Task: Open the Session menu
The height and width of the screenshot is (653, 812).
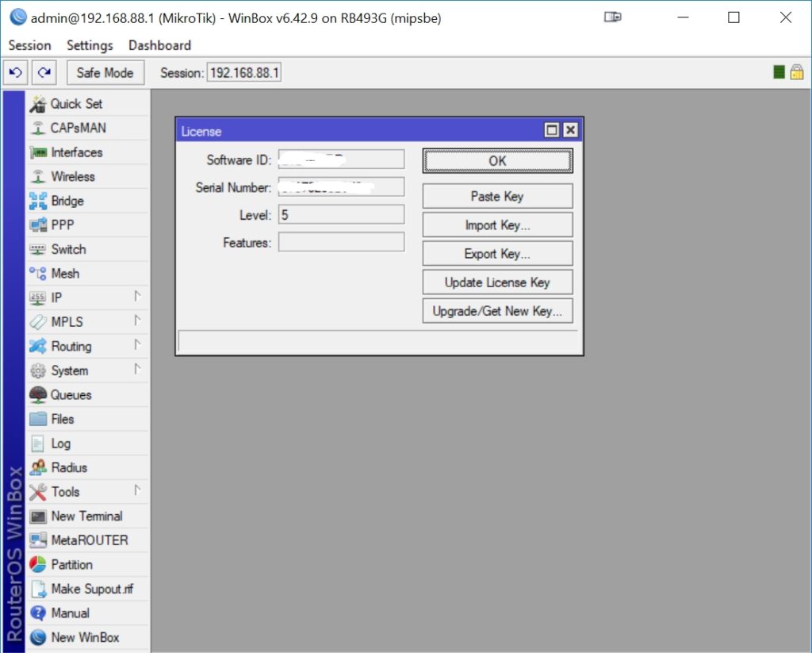Action: point(29,45)
